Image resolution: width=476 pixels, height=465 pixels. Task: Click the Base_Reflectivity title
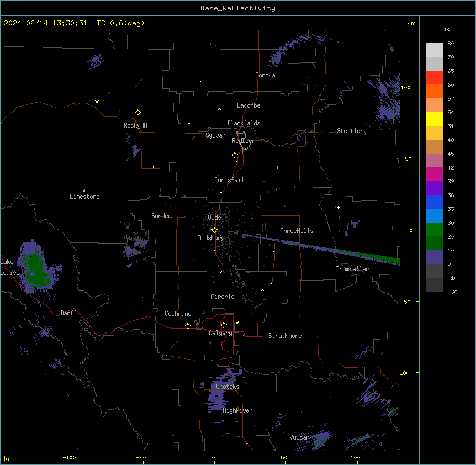pos(238,8)
